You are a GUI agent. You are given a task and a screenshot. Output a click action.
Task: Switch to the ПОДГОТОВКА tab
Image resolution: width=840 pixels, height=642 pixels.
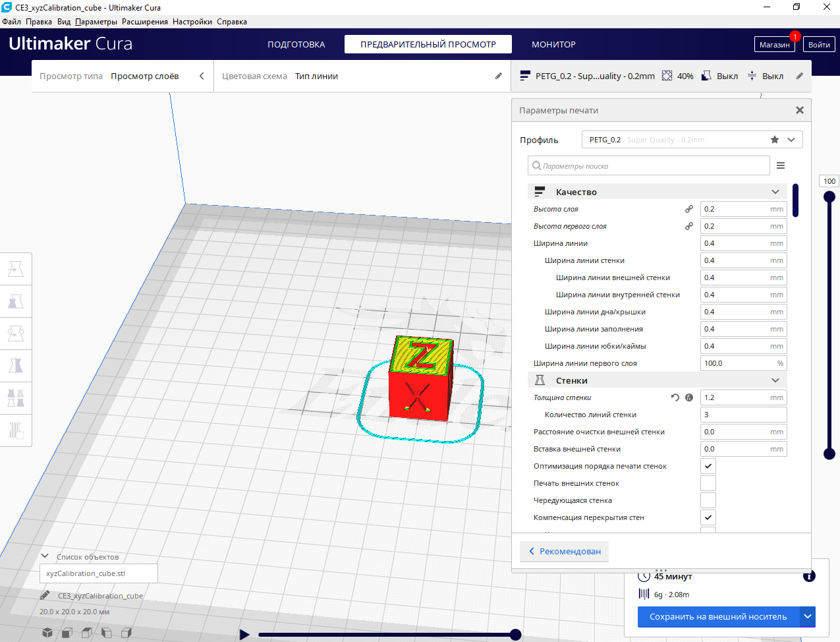[x=296, y=44]
